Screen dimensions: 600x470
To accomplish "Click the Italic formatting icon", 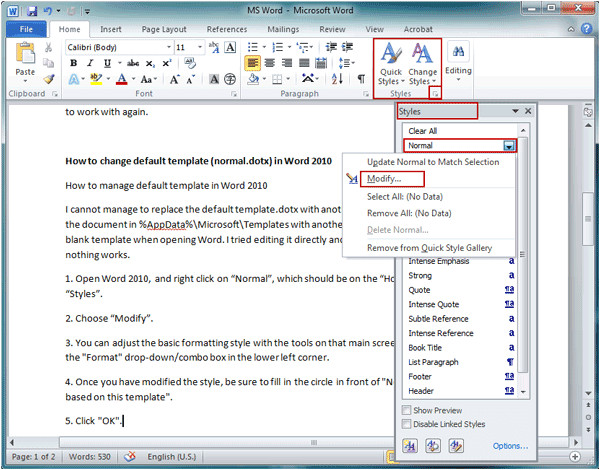I will 89,63.
